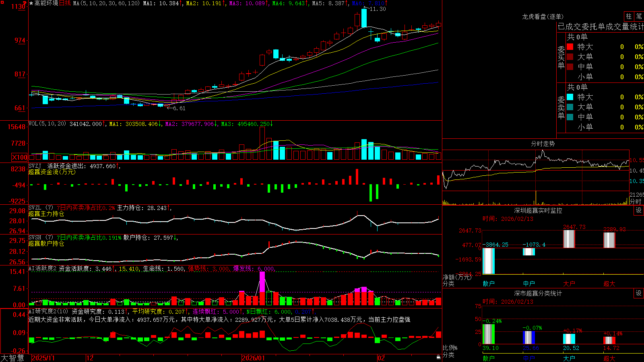644x362 pixels.
Task: Click the dark red 中单 buy-order swatch
Action: (x=570, y=67)
